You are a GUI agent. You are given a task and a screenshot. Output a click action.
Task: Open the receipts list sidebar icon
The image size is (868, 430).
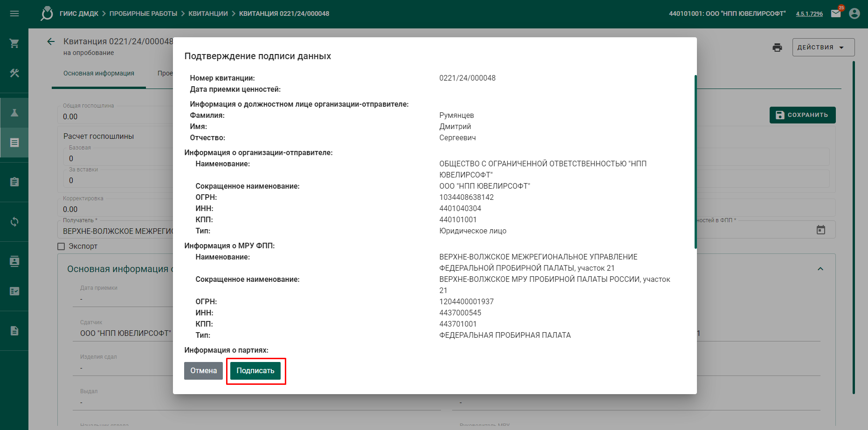pyautogui.click(x=14, y=143)
